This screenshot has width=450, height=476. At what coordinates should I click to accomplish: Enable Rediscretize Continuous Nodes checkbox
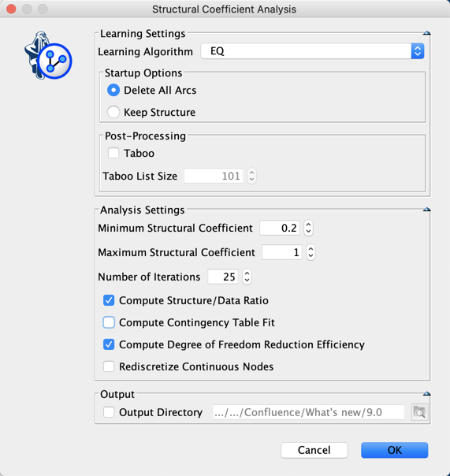(x=109, y=366)
